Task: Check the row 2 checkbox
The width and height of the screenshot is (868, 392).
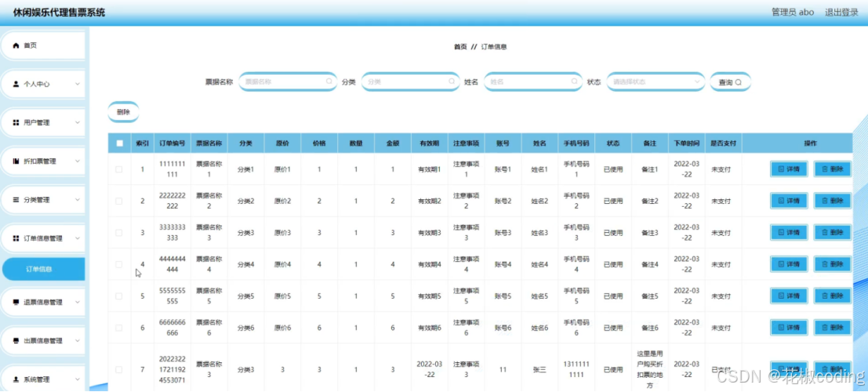Action: [119, 201]
